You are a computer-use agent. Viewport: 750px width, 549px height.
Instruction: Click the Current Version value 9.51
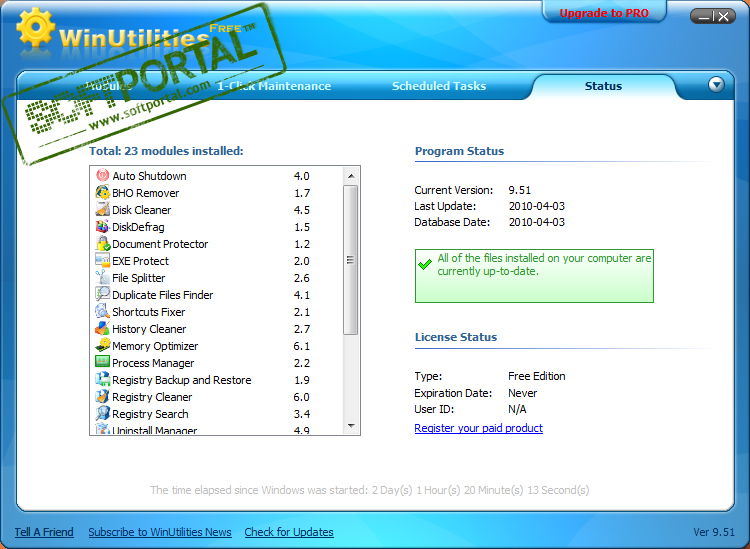520,190
